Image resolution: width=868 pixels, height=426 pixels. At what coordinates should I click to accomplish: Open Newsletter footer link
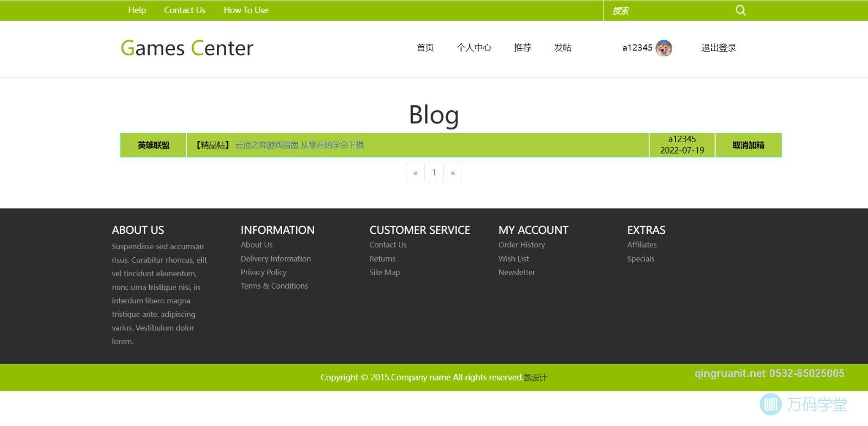pyautogui.click(x=516, y=272)
